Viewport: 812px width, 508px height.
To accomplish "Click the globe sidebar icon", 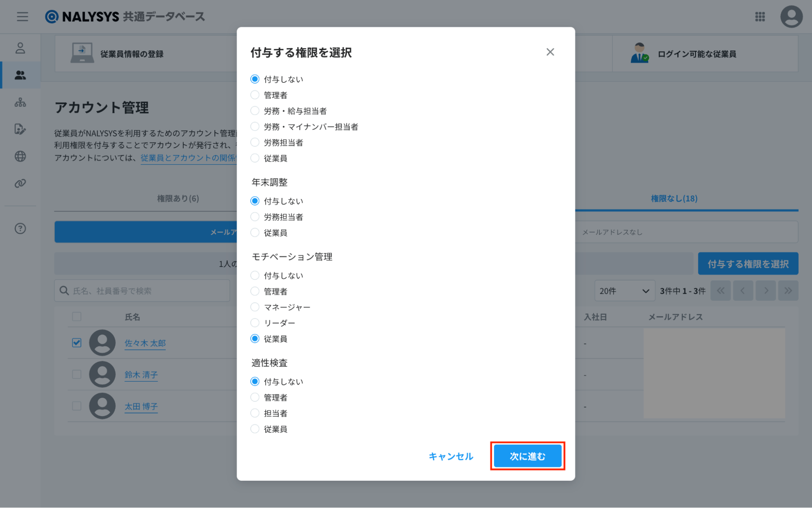I will (20, 156).
